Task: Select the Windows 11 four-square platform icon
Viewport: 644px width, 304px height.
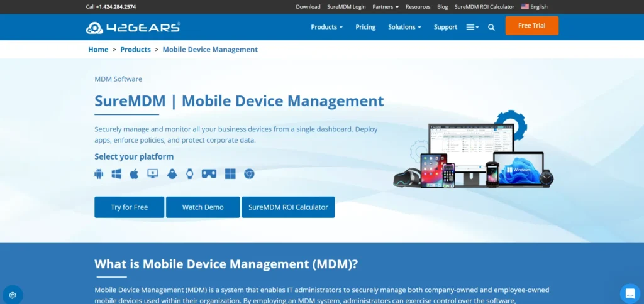Action: click(x=230, y=174)
